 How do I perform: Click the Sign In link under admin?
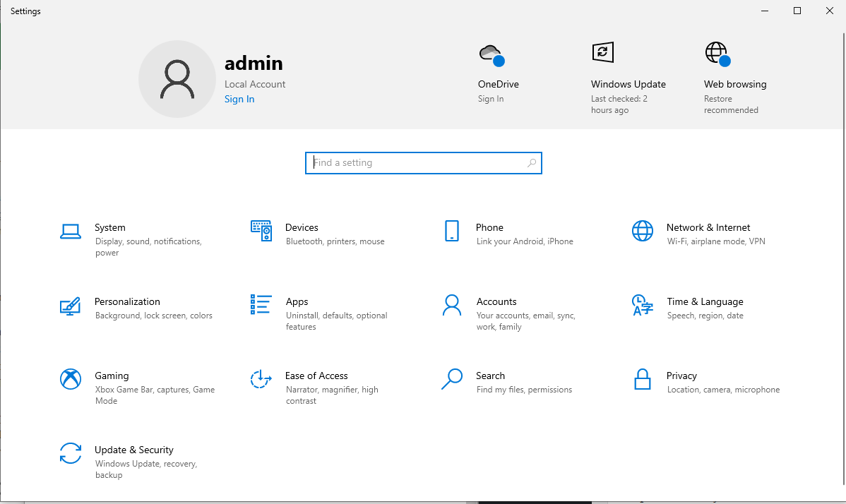pos(239,99)
